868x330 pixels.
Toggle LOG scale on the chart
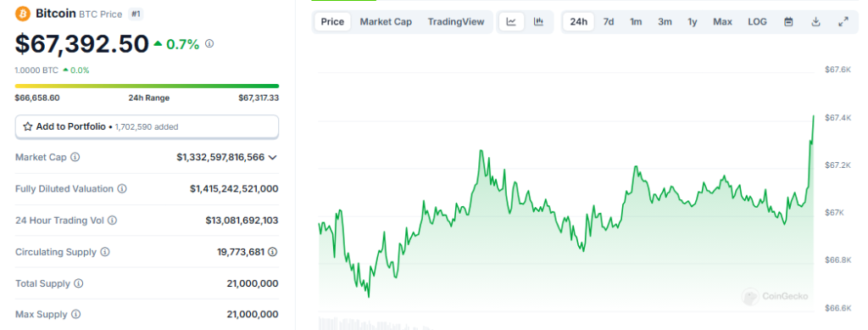757,21
